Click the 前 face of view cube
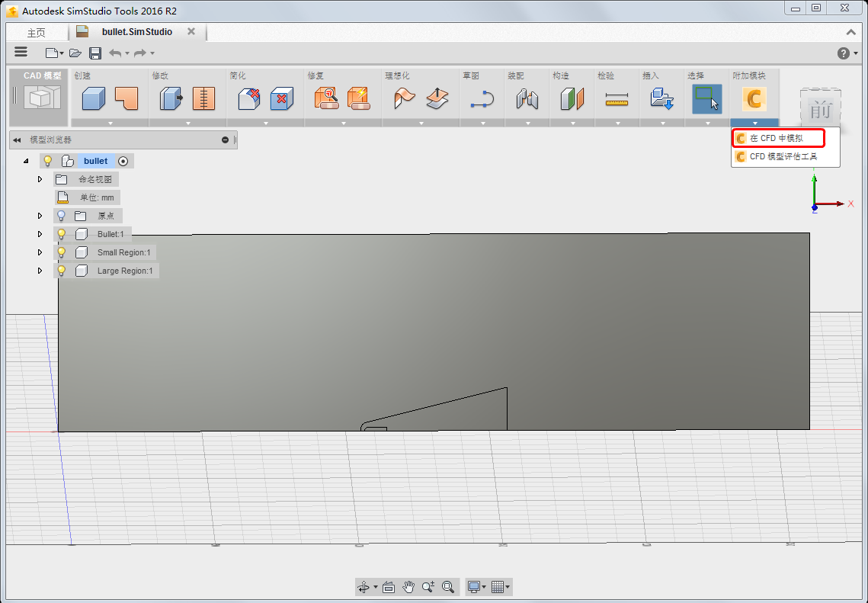868x603 pixels. 821,111
